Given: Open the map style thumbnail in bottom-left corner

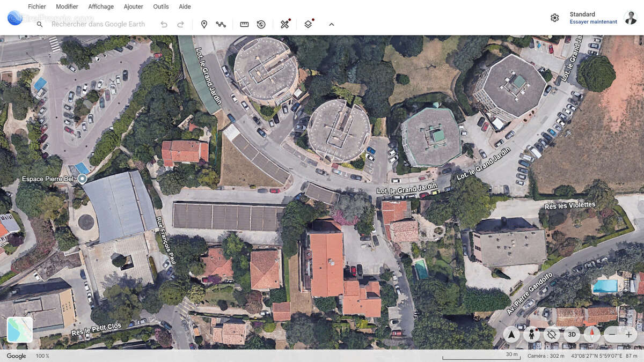Looking at the screenshot, I should pyautogui.click(x=20, y=329).
